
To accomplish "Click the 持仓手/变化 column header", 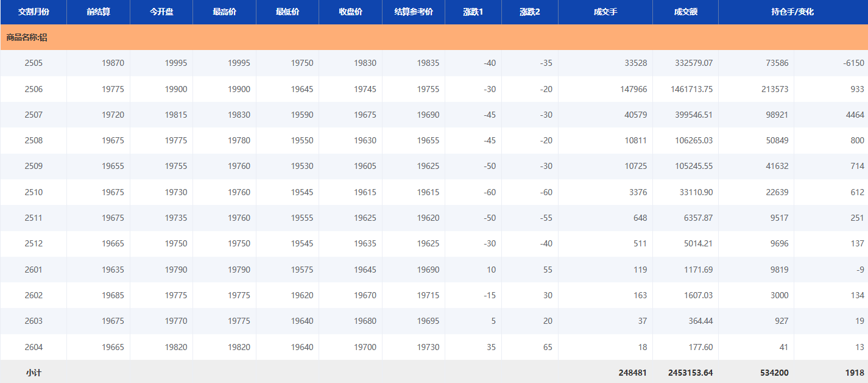I will (792, 12).
